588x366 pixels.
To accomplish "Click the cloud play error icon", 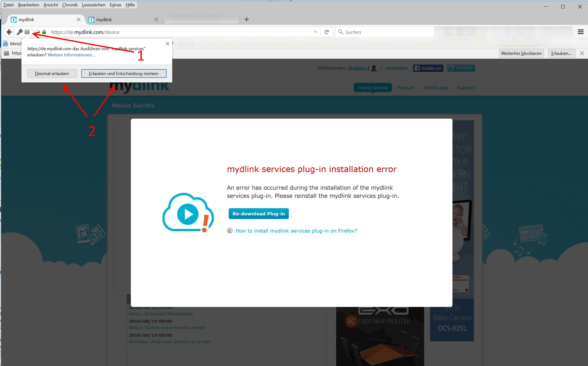I will click(188, 212).
